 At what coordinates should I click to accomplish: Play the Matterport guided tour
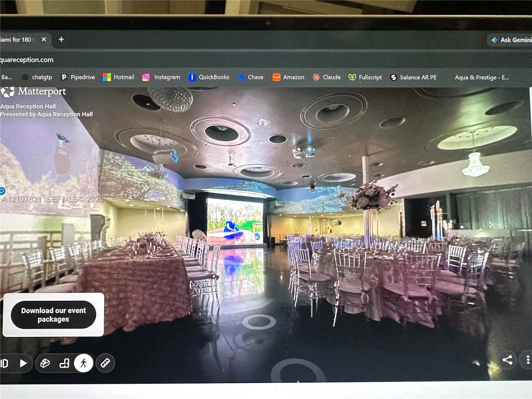click(x=23, y=363)
